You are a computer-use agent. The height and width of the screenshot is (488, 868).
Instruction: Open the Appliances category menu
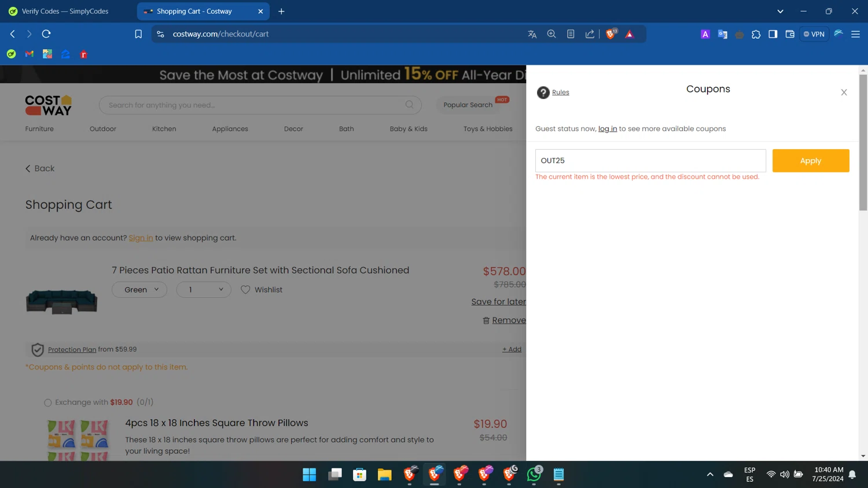[230, 129]
